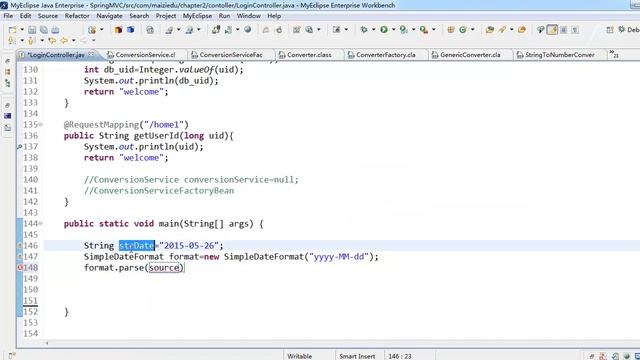The image size is (640, 360).
Task: Open the Window menu
Action: point(249,16)
